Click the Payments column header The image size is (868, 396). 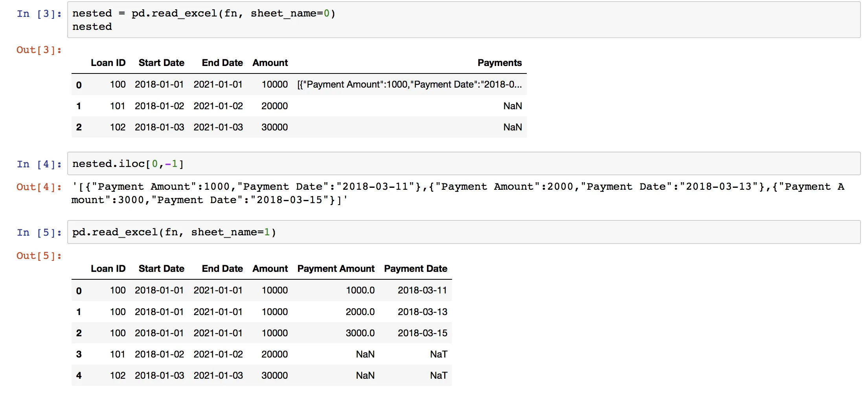pyautogui.click(x=499, y=63)
